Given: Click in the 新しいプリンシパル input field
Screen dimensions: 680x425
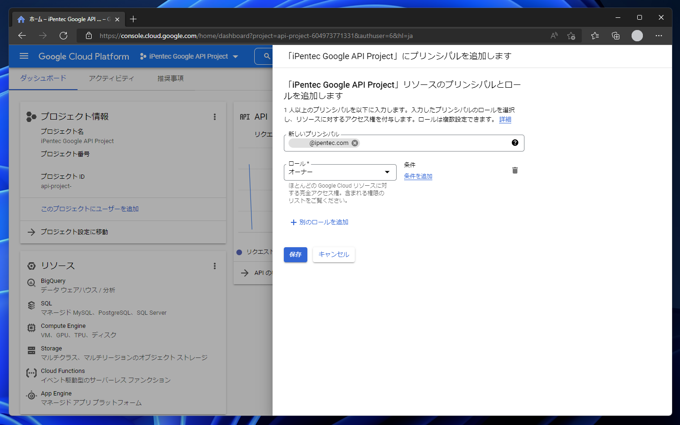Looking at the screenshot, I should [x=404, y=143].
